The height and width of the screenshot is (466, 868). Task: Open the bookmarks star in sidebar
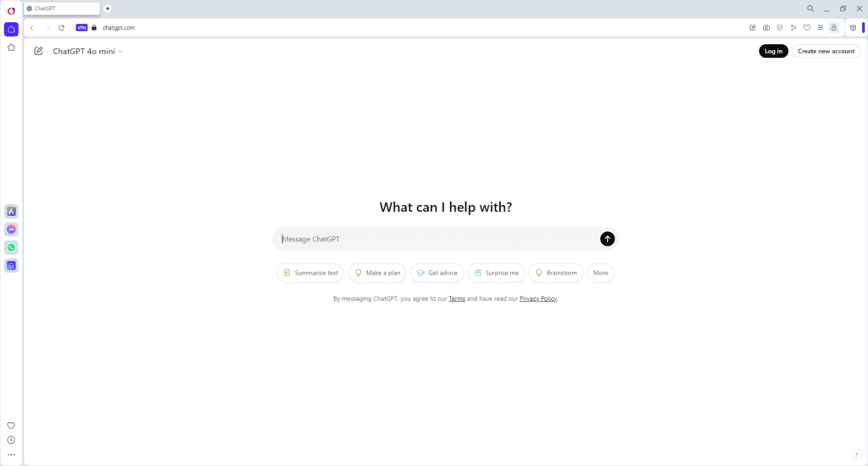11,47
